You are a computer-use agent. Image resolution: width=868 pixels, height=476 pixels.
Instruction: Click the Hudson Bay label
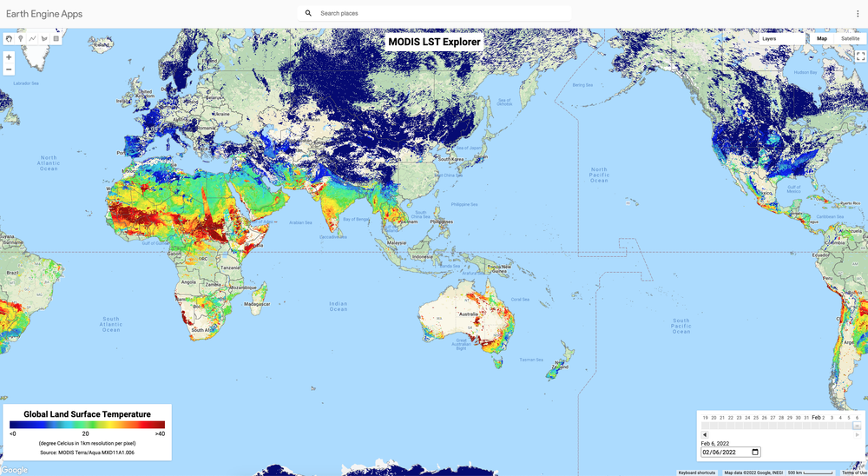pyautogui.click(x=806, y=73)
